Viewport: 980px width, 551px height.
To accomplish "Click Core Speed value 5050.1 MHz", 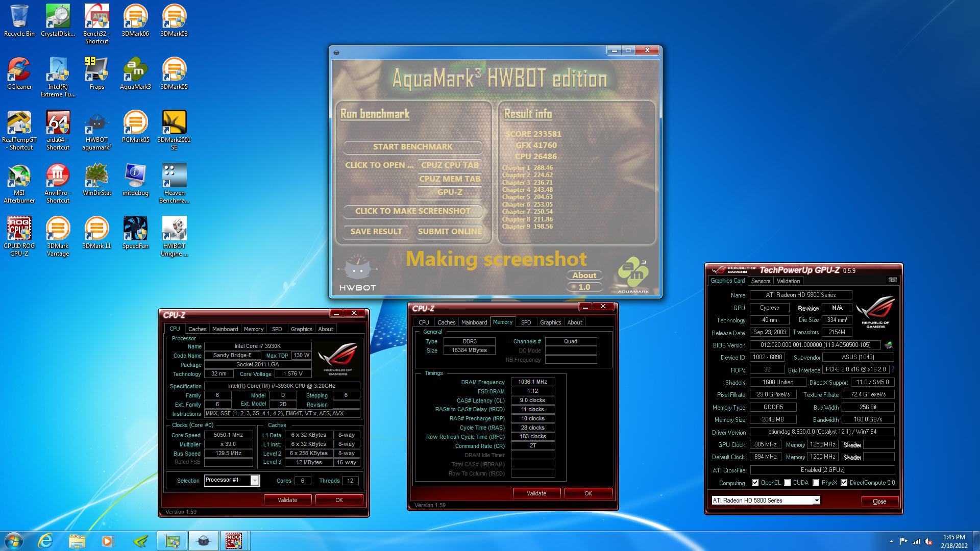I will coord(228,435).
